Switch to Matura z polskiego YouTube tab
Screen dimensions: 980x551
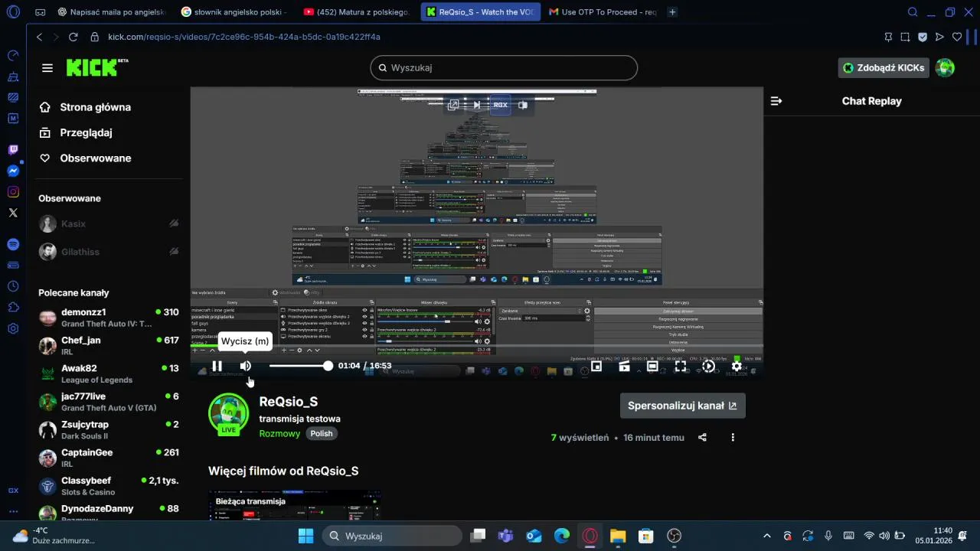(x=357, y=12)
